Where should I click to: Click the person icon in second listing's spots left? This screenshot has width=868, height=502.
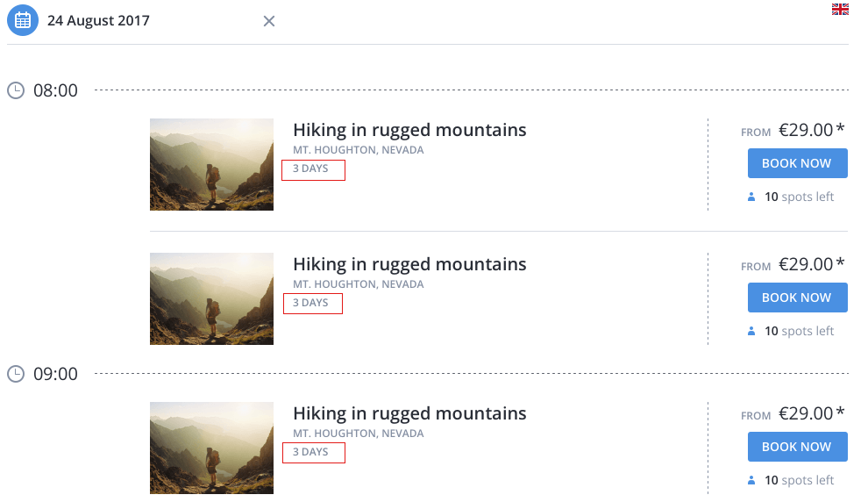click(x=751, y=331)
